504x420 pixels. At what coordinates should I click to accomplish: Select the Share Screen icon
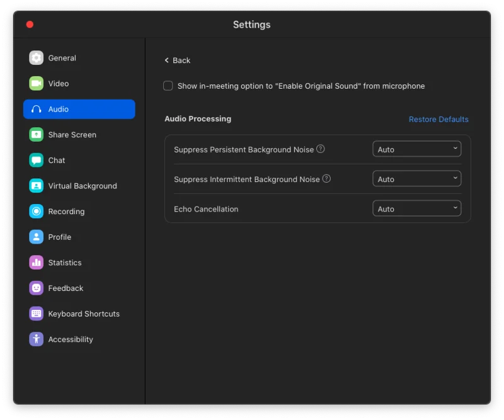click(x=37, y=135)
